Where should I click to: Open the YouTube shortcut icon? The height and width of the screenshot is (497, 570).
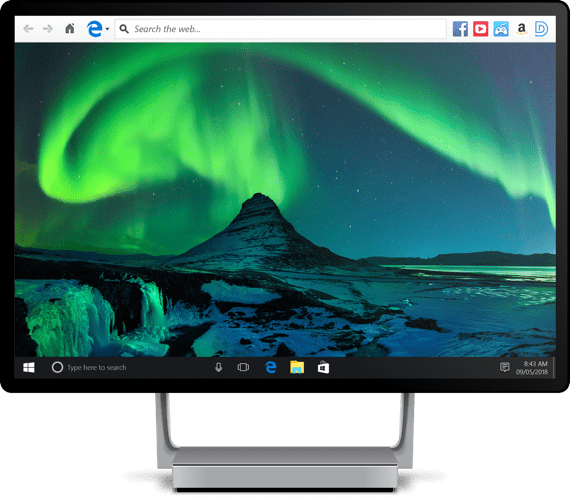(481, 29)
